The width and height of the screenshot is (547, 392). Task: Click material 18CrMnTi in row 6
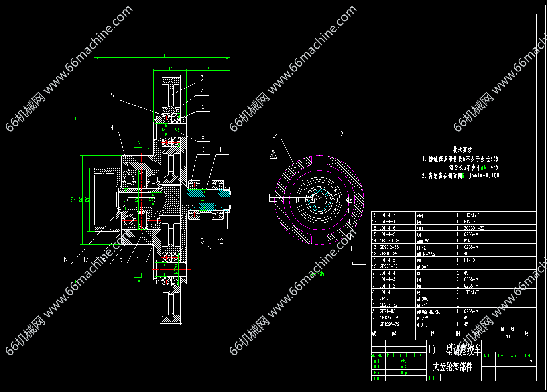coord(472,292)
